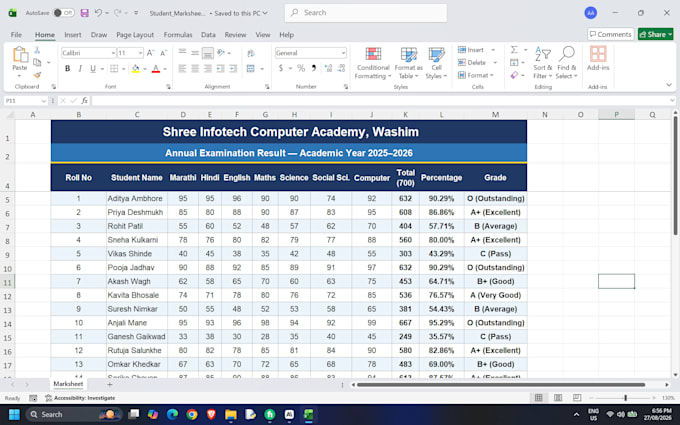The width and height of the screenshot is (680, 425).
Task: Open Cell Styles gallery
Action: pos(436,63)
